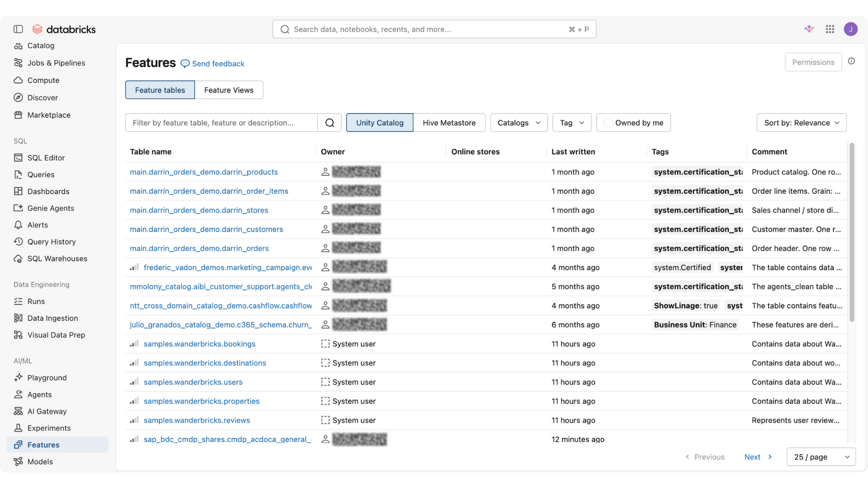Open main.darrin_orders_demo.darrin_order_items table link

click(209, 191)
